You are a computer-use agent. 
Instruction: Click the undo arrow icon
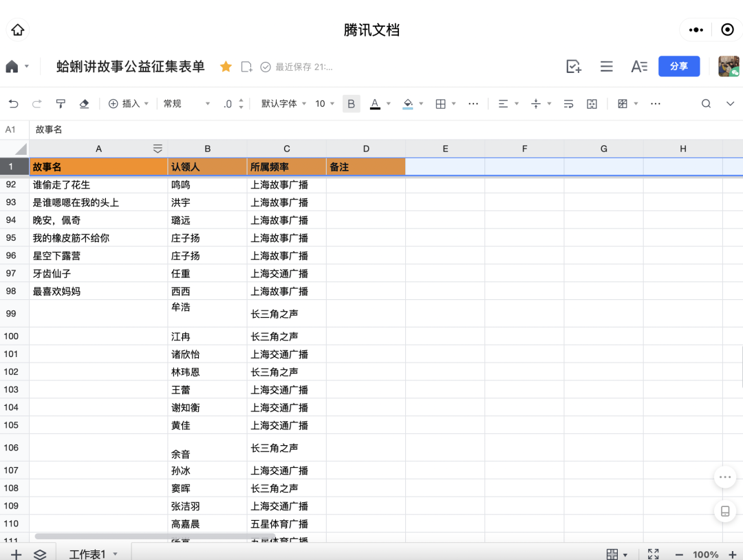[x=14, y=104]
